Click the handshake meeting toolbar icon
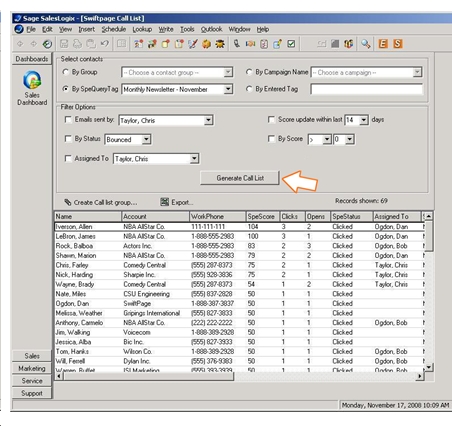 click(250, 44)
